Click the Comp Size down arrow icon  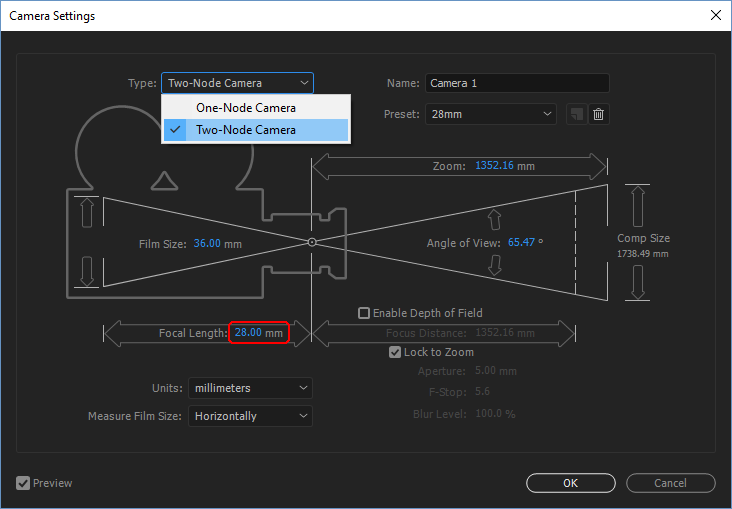point(637,283)
